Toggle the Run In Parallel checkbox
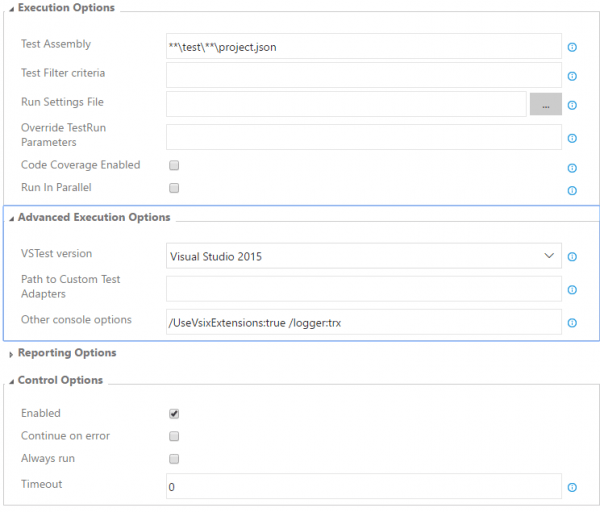 tap(174, 188)
